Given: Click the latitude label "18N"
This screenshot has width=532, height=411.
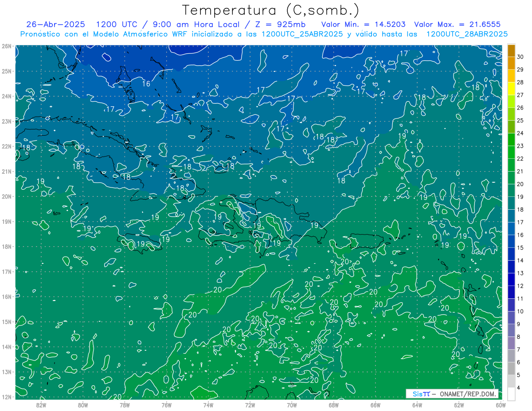Looking at the screenshot, I should pos(7,247).
